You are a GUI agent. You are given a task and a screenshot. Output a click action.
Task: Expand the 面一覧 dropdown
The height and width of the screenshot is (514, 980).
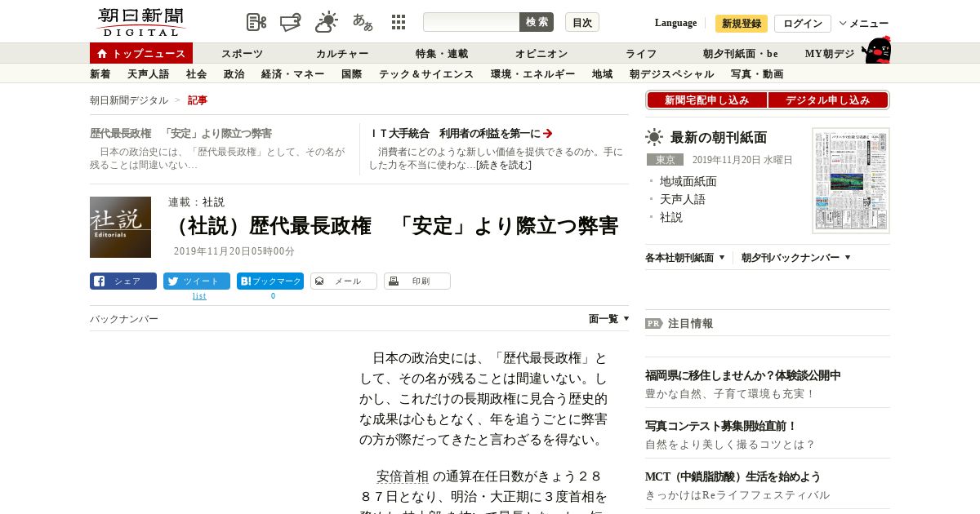[x=609, y=319]
